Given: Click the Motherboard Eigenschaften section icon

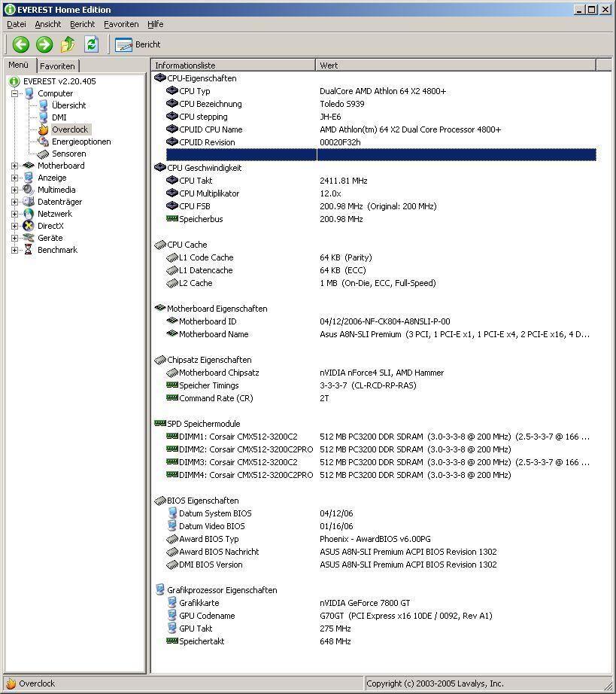Looking at the screenshot, I should click(x=159, y=308).
